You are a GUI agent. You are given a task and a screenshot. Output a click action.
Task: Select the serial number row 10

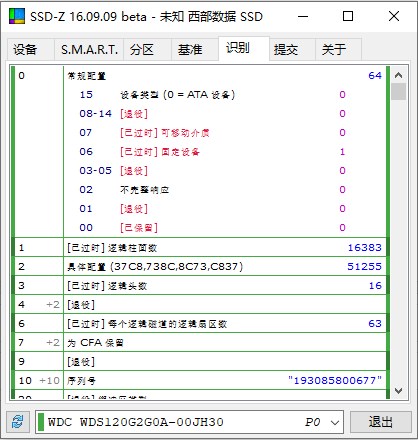click(x=200, y=380)
